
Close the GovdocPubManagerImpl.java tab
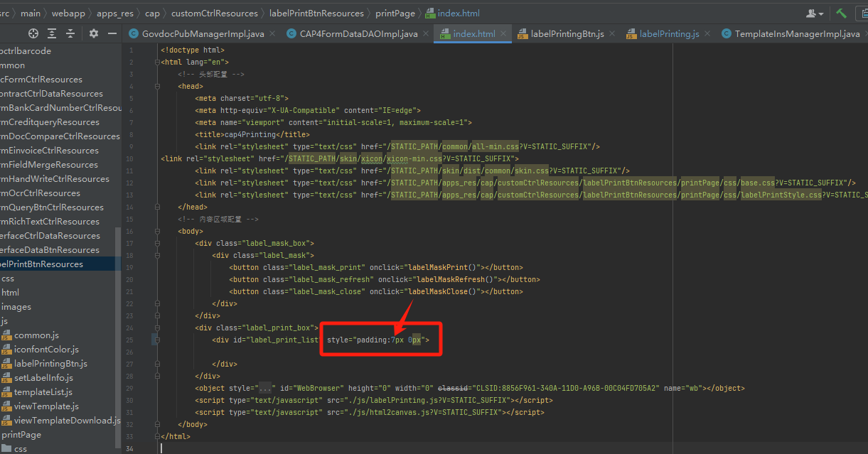(274, 33)
